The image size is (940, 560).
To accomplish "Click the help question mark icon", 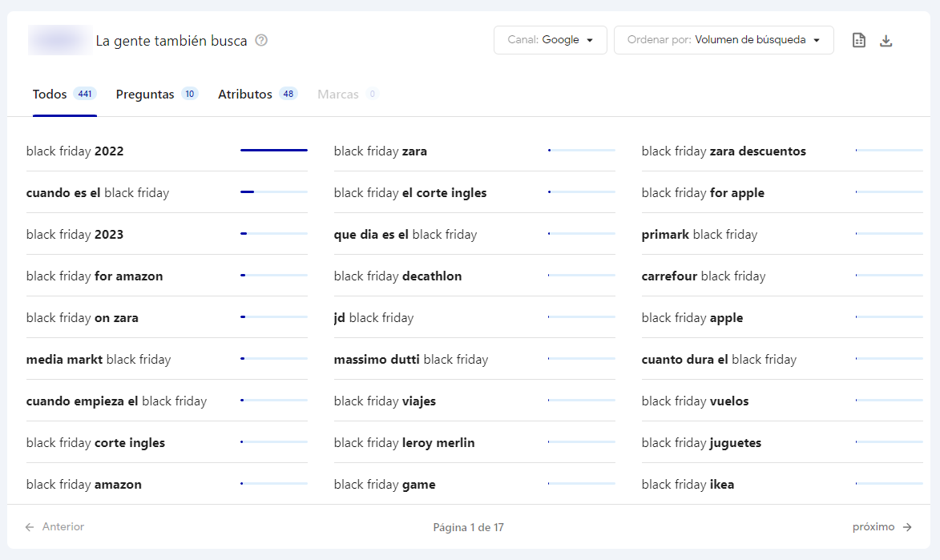I will [261, 40].
